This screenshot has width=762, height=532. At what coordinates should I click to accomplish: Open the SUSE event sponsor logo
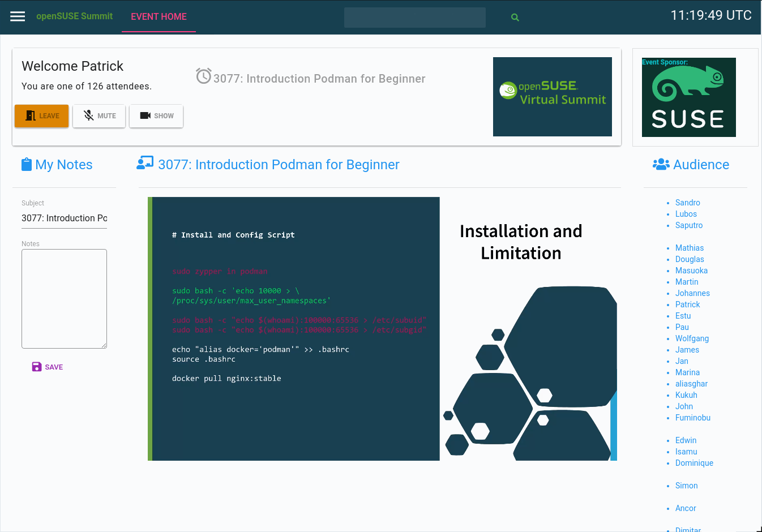point(689,97)
